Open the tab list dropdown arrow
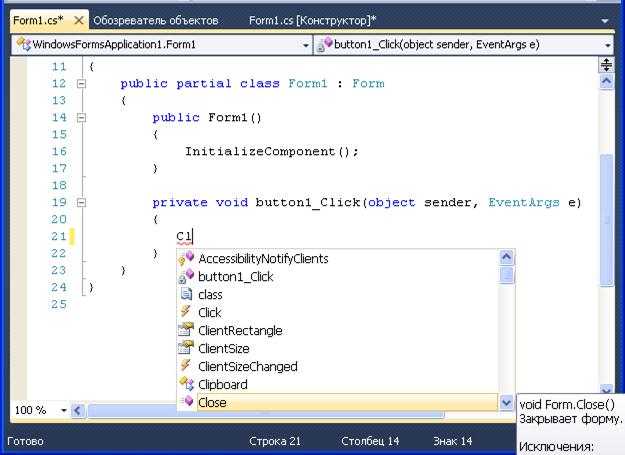 pyautogui.click(x=605, y=21)
